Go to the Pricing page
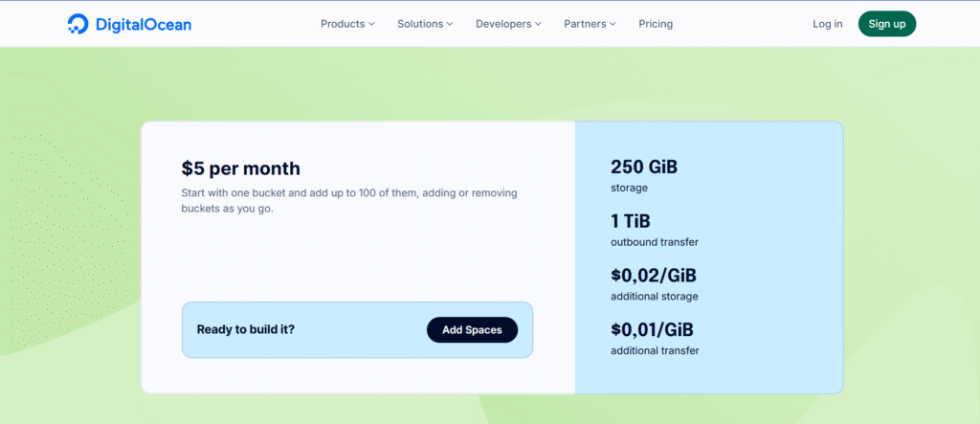The height and width of the screenshot is (424, 980). 656,24
